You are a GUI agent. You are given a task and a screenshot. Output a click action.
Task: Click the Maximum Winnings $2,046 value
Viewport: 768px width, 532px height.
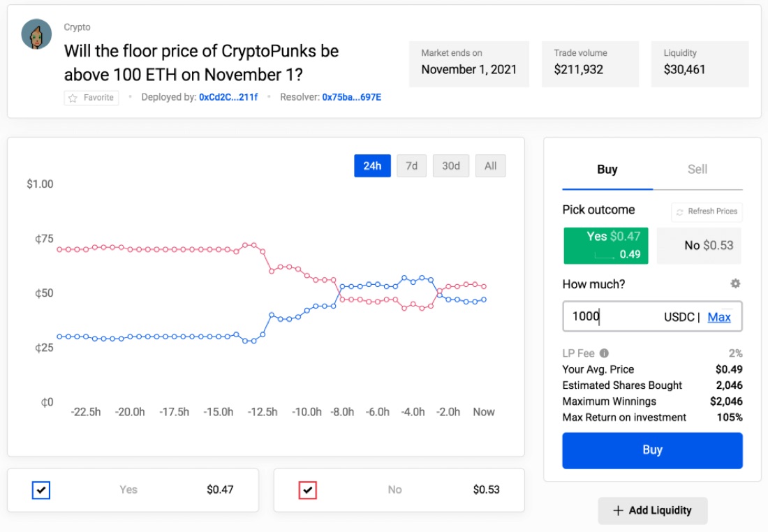(x=726, y=401)
